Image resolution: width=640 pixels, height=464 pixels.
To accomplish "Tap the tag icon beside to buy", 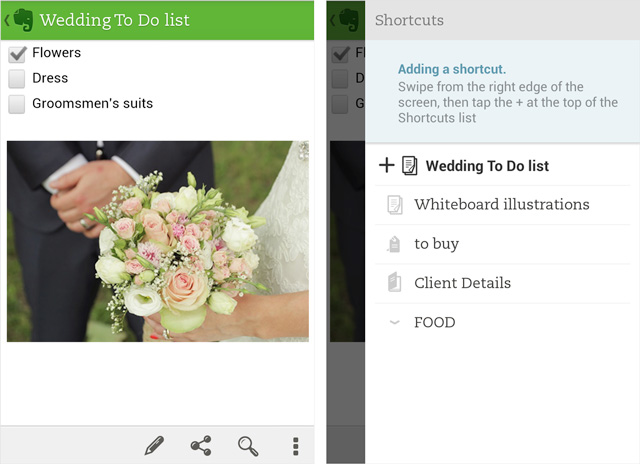I will pos(394,244).
